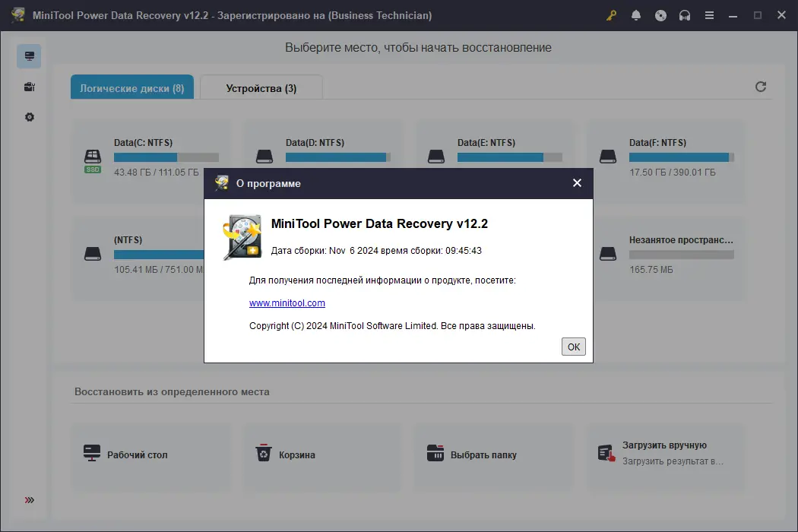The image size is (798, 532).
Task: Click the MiniTool product logo in dialog
Action: pos(242,237)
